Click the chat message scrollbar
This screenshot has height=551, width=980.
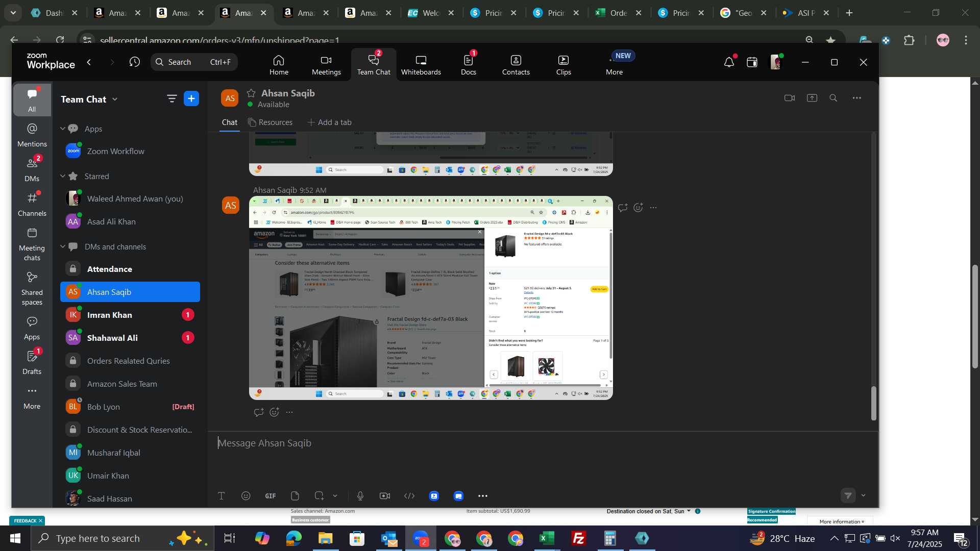click(x=873, y=403)
